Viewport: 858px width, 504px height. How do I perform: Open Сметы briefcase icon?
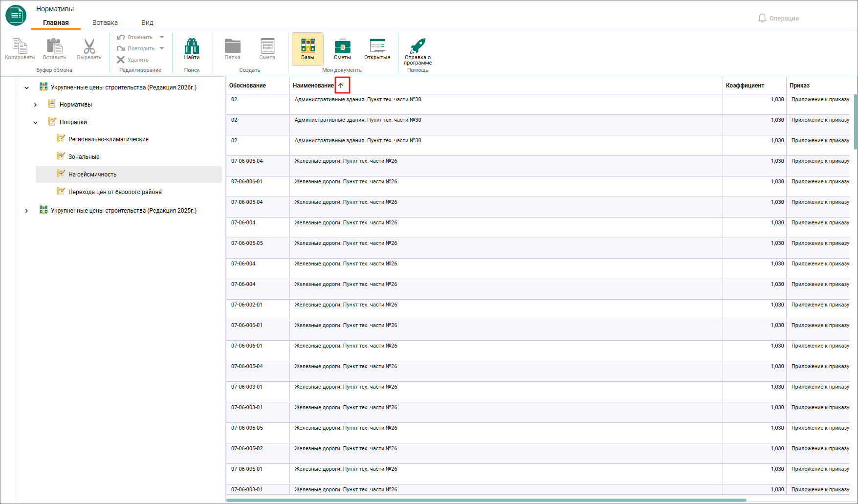click(x=342, y=46)
